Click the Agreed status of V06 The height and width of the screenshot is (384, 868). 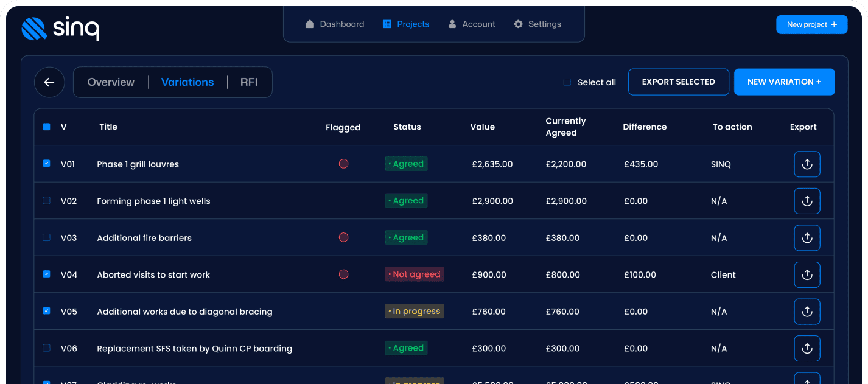(x=407, y=348)
